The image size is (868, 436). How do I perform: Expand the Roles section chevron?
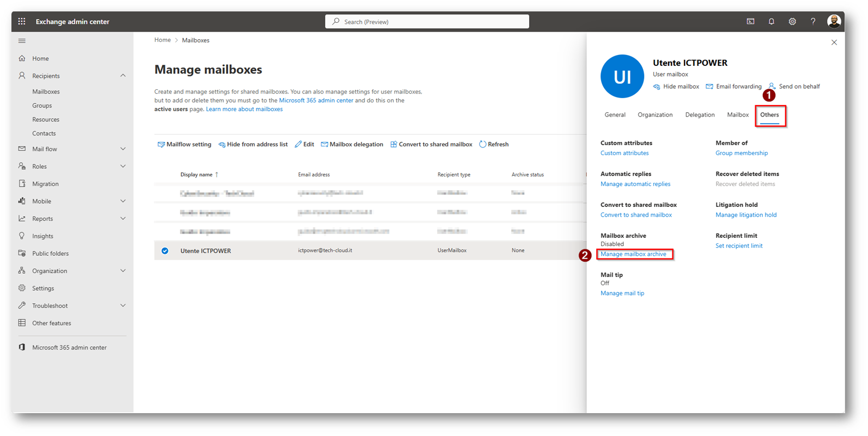(x=123, y=166)
